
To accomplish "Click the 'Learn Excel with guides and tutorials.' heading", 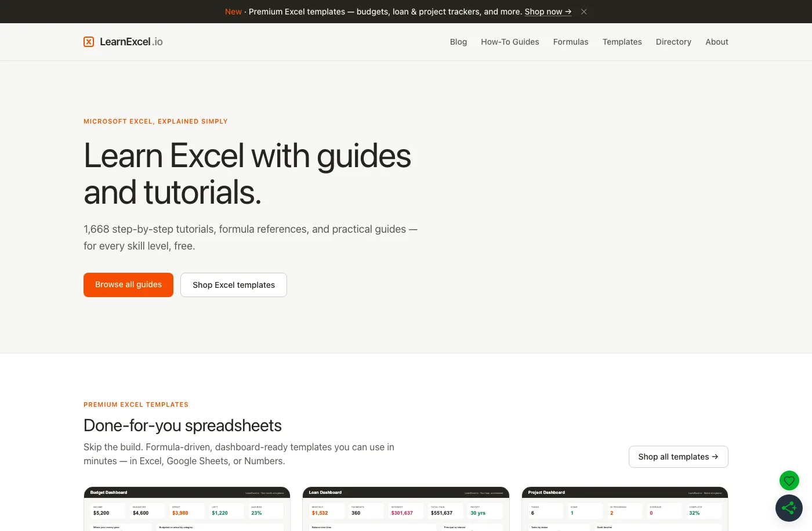I will pyautogui.click(x=248, y=174).
